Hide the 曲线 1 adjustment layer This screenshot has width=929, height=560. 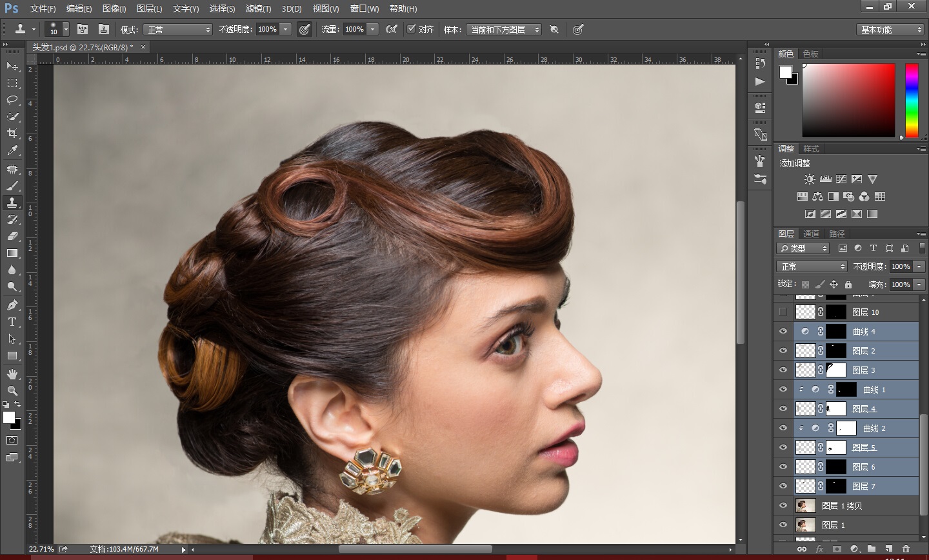[x=783, y=389]
